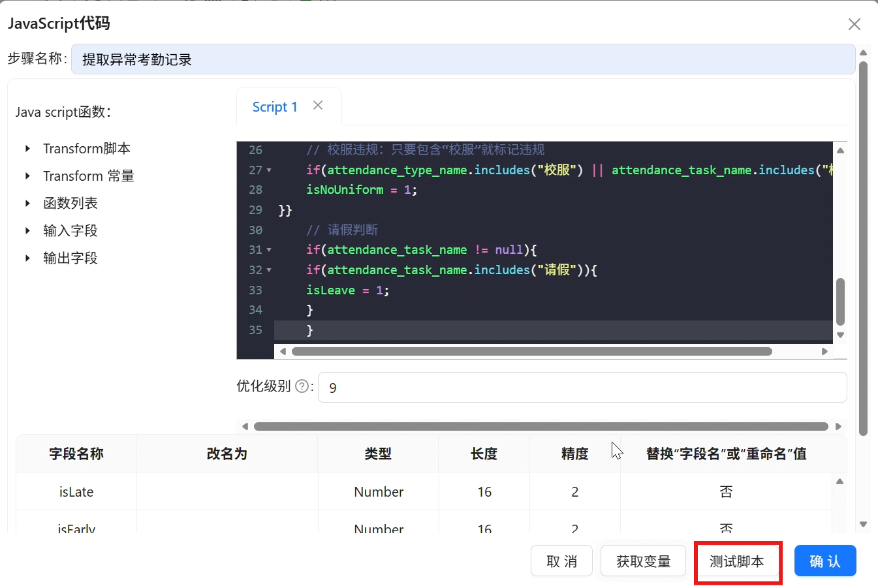Screen dimensions: 878x588
Task: Collapse code fold arrow on line 27
Action: (x=269, y=170)
